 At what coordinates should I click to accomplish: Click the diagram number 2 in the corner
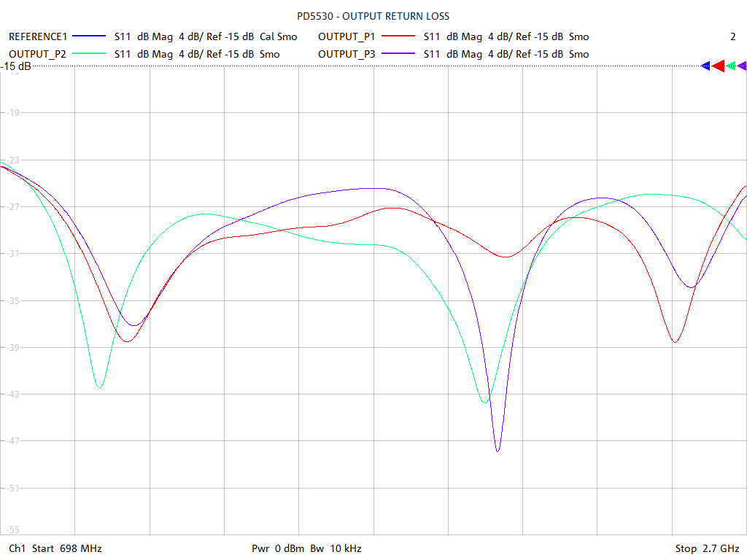coord(732,36)
